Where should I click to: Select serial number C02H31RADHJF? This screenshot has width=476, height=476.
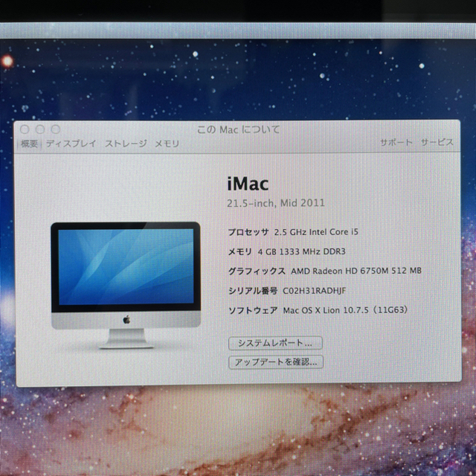[314, 291]
